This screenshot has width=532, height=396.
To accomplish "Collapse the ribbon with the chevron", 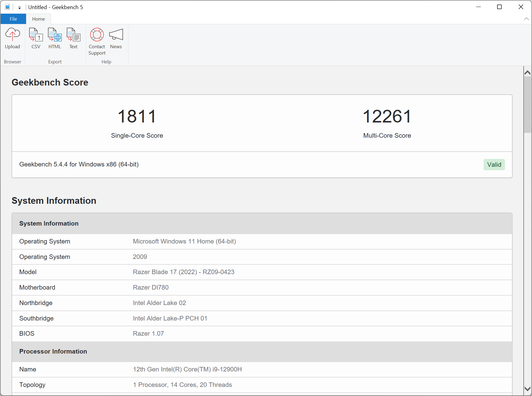I will tap(527, 19).
